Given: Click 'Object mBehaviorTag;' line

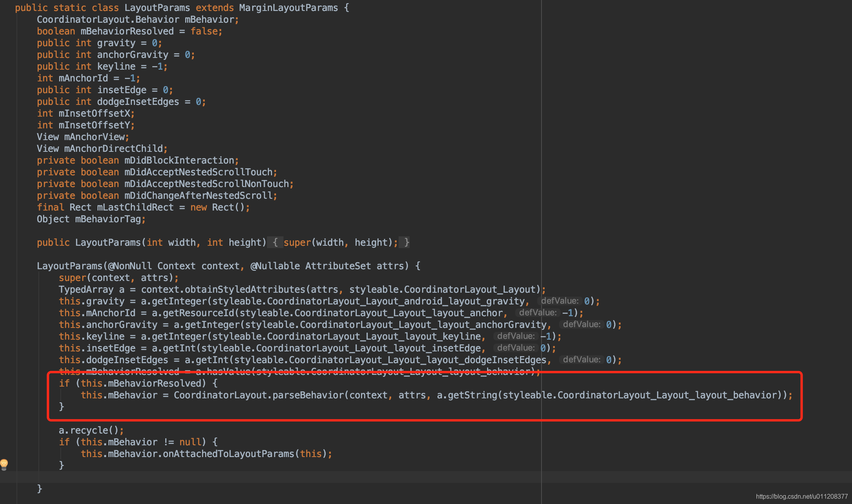Looking at the screenshot, I should tap(91, 219).
